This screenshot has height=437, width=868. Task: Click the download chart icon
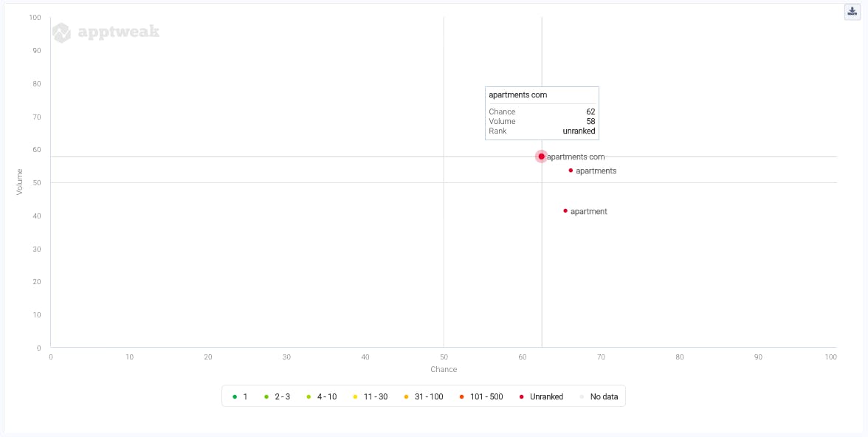tap(852, 11)
